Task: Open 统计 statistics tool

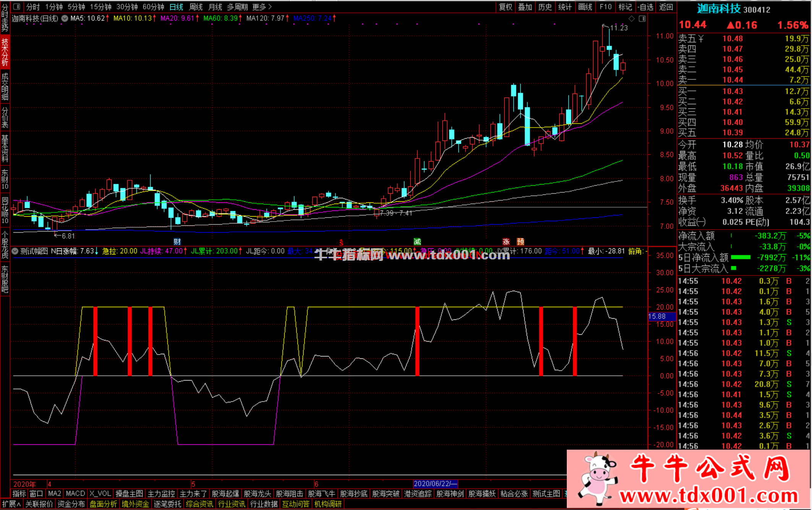Action: pyautogui.click(x=565, y=7)
